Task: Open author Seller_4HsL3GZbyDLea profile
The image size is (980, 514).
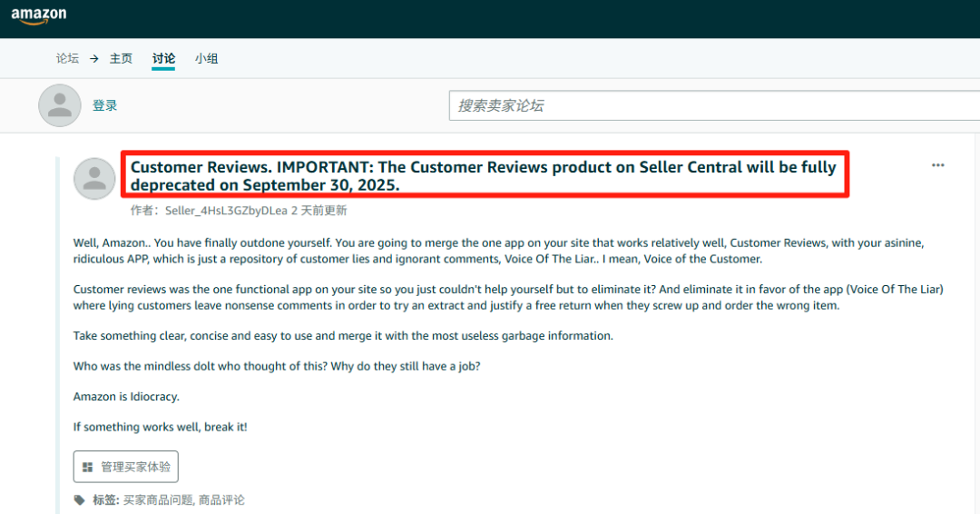Action: point(226,211)
